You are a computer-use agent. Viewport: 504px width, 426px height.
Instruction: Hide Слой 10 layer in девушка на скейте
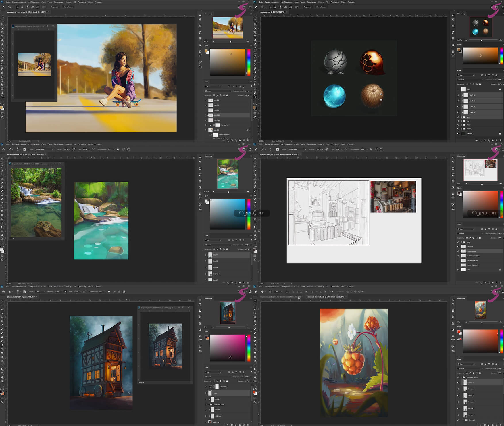[205, 120]
